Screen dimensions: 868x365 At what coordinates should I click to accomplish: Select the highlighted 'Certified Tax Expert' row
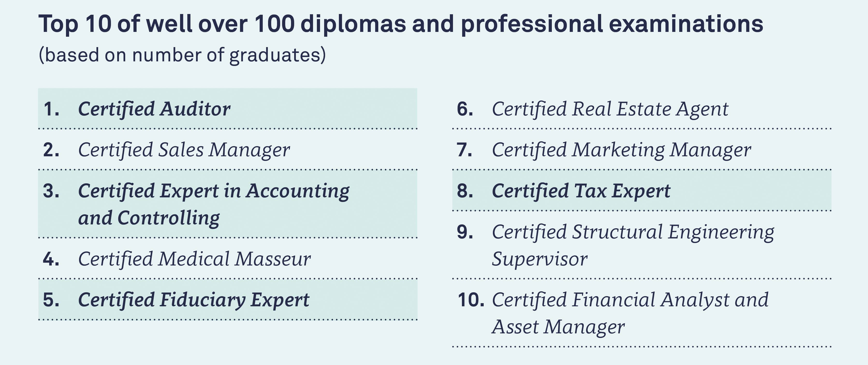(x=642, y=191)
